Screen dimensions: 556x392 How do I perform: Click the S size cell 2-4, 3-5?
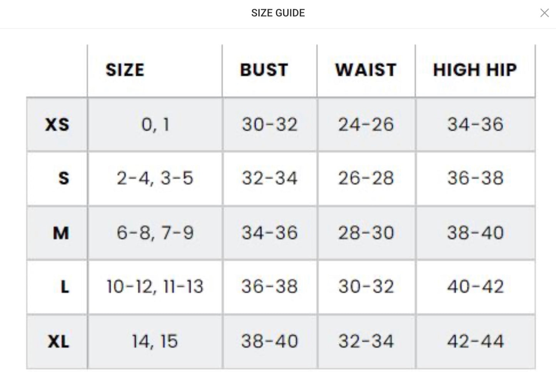[x=155, y=178]
